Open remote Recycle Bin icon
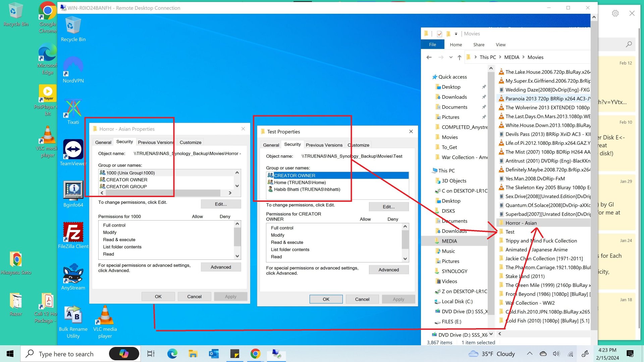 73,29
